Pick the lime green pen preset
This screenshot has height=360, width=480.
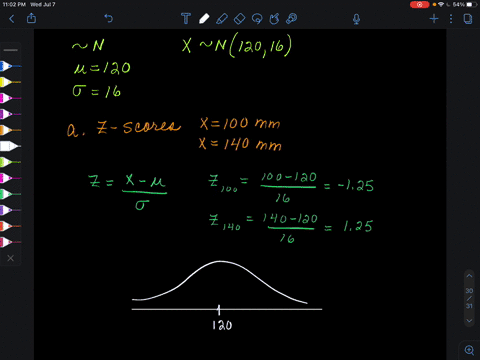(x=10, y=162)
